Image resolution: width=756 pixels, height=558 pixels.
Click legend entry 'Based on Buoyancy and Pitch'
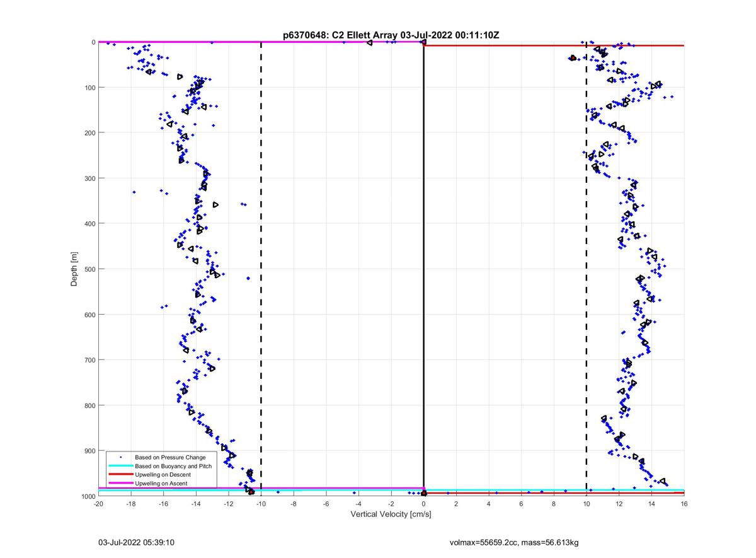pyautogui.click(x=173, y=466)
